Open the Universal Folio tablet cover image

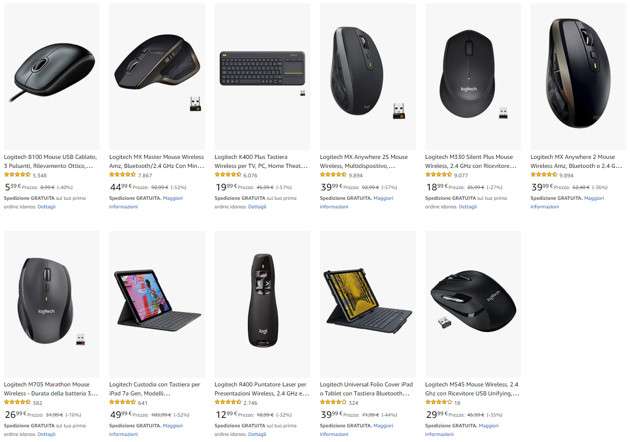click(368, 304)
